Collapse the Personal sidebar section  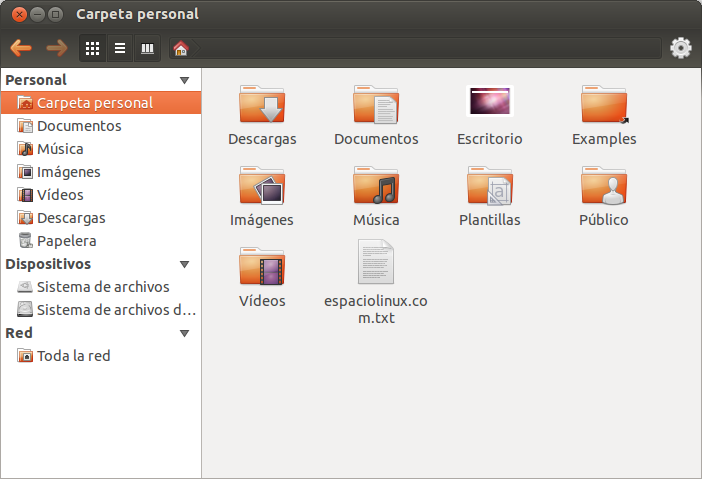(184, 80)
